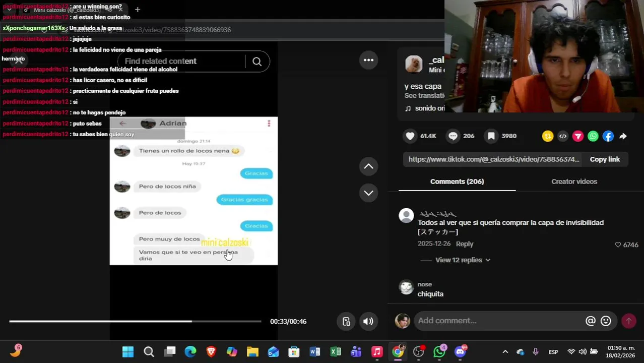
Task: Switch to the Comments (206) tab
Action: click(x=457, y=181)
